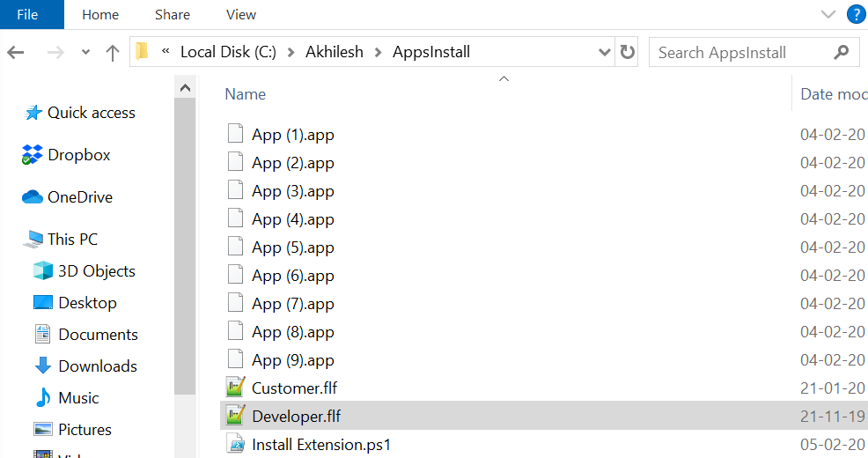
Task: Switch to the View tab
Action: pos(240,14)
